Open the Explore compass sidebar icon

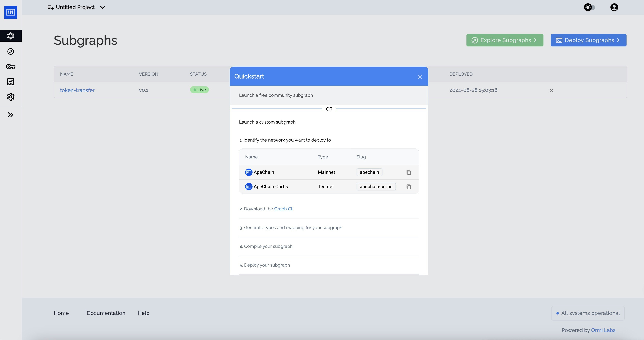pos(11,51)
